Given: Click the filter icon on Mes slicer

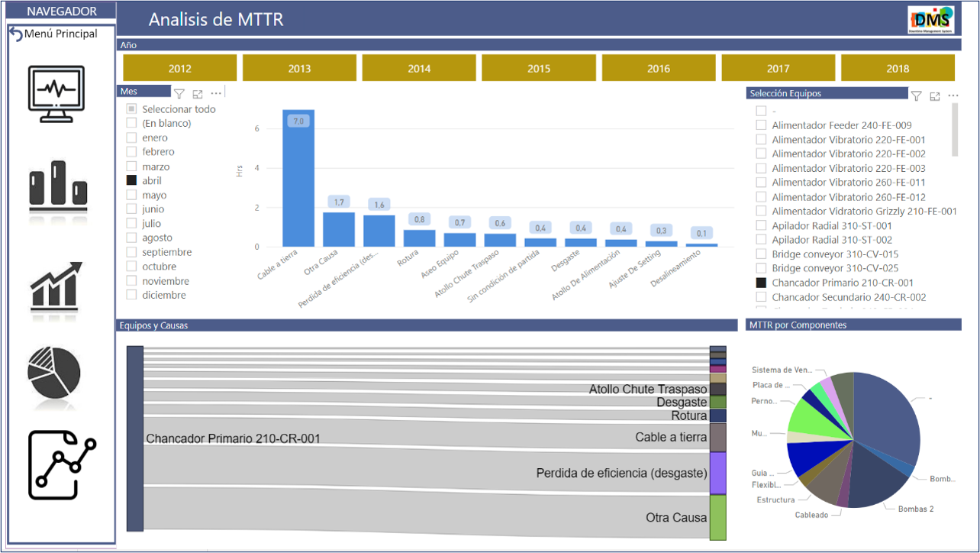Looking at the screenshot, I should click(179, 93).
